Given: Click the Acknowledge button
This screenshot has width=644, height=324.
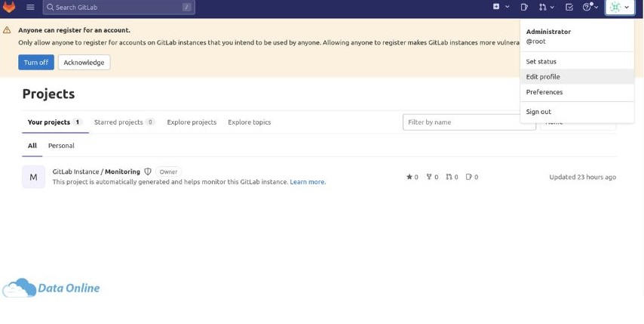Looking at the screenshot, I should tap(84, 63).
